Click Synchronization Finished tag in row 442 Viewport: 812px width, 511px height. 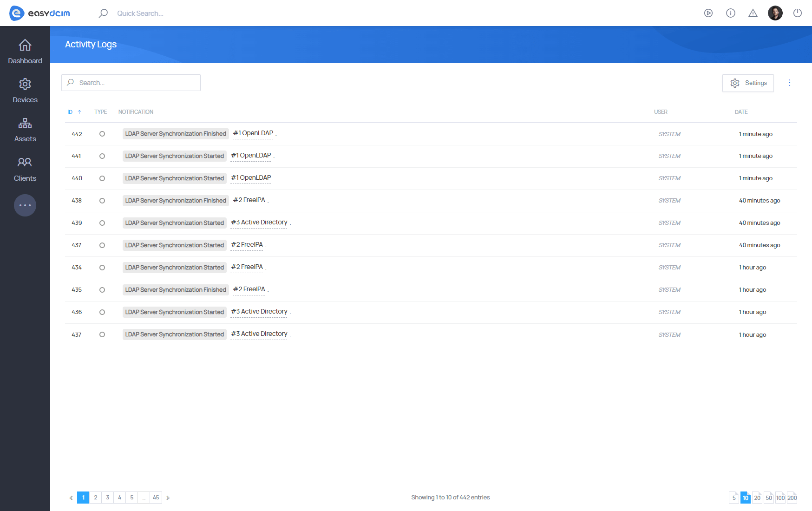pos(176,134)
